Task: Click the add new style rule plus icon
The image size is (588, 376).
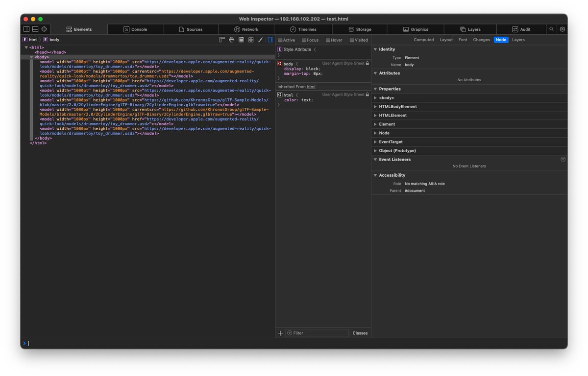Action: click(x=280, y=333)
